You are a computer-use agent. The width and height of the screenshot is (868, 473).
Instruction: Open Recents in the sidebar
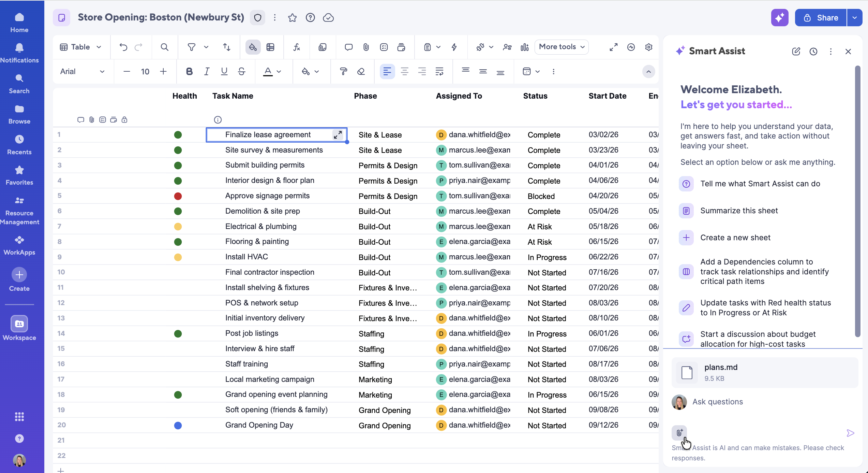click(19, 145)
